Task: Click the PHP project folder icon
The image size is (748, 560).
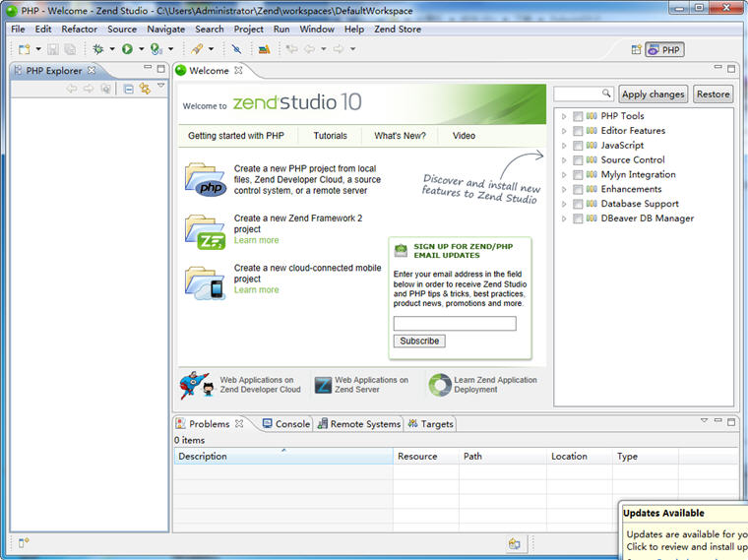Action: pyautogui.click(x=205, y=179)
